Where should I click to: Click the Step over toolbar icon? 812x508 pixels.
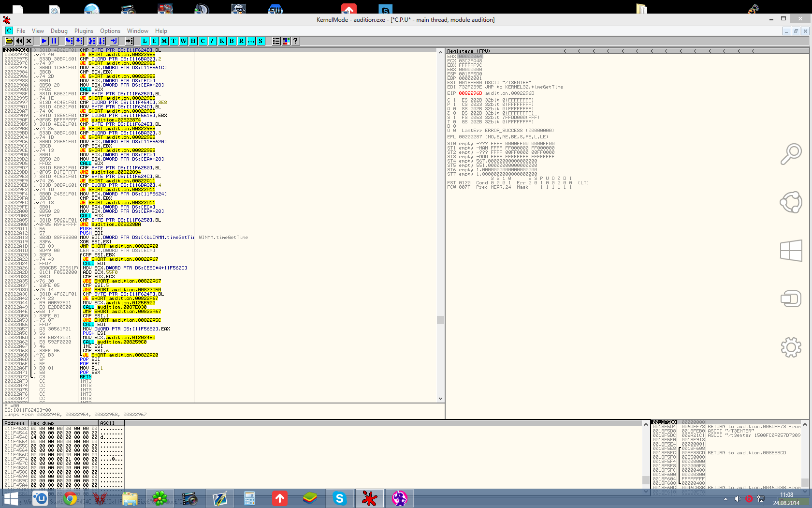click(79, 41)
